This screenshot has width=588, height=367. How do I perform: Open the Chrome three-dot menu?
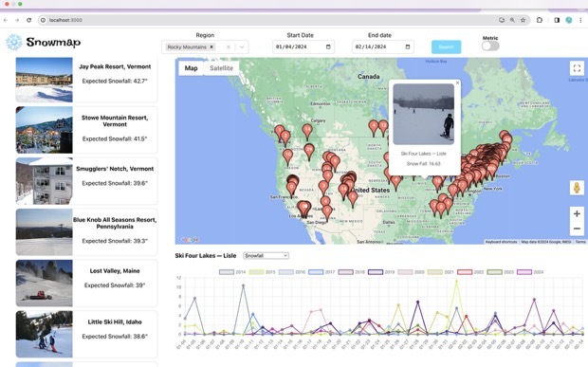[x=580, y=20]
